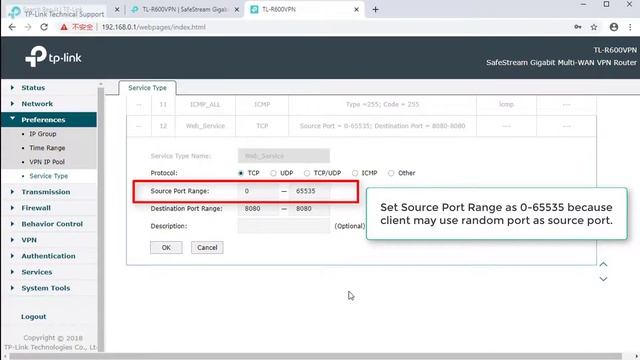Image resolution: width=640 pixels, height=360 pixels.
Task: Expand the Transmission menu
Action: coord(46,192)
